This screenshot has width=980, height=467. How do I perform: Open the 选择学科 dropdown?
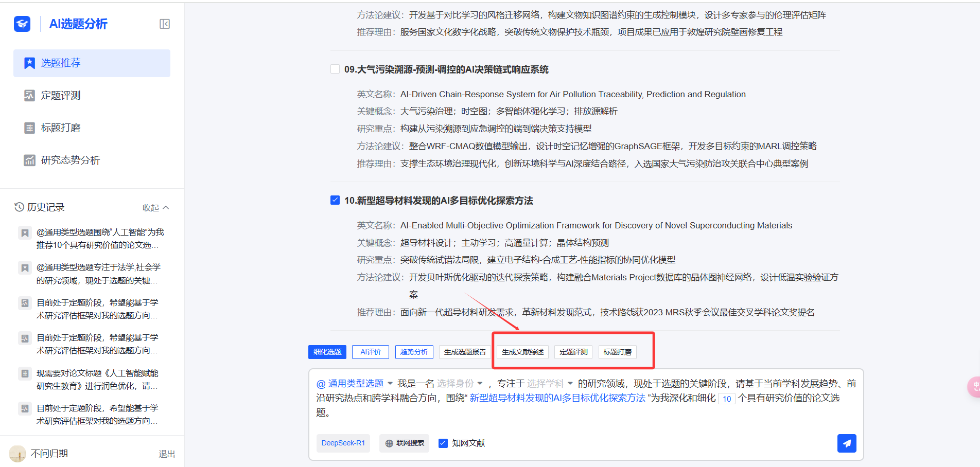550,384
